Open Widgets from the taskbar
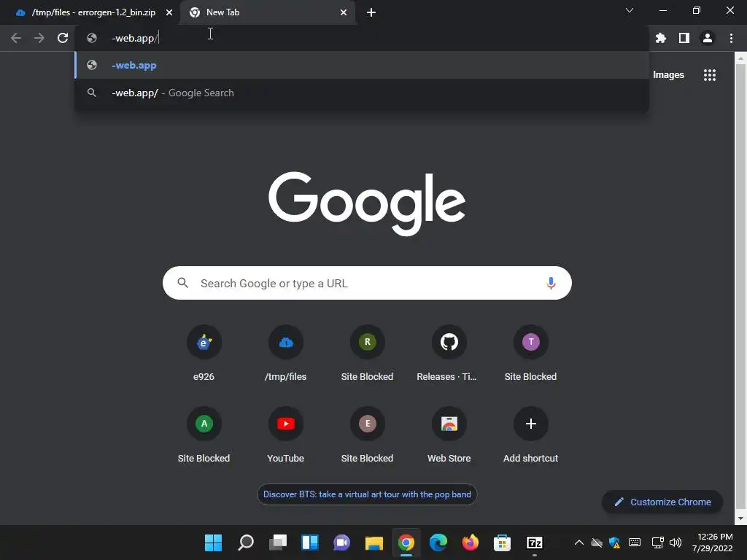This screenshot has height=560, width=747. [x=309, y=542]
